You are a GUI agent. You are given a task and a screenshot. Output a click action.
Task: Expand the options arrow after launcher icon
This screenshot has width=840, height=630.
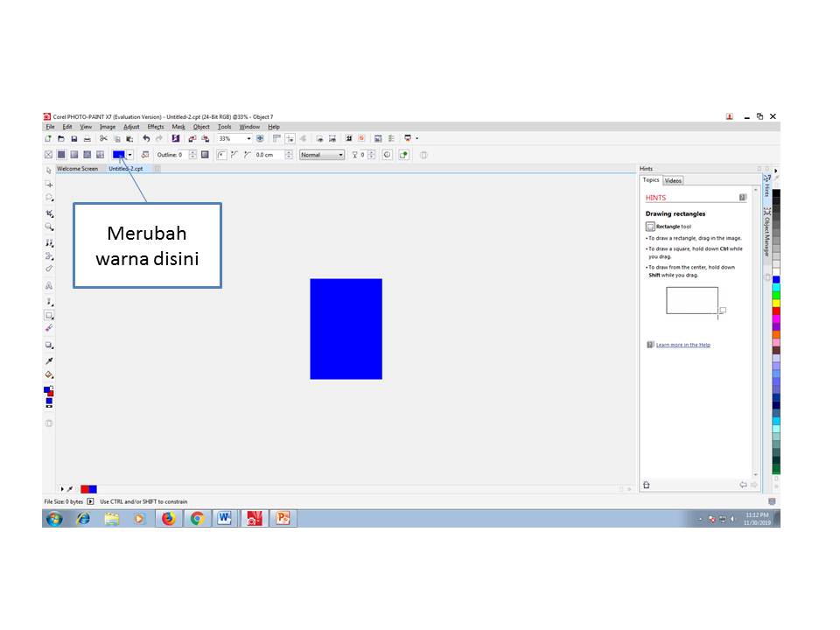pyautogui.click(x=416, y=138)
